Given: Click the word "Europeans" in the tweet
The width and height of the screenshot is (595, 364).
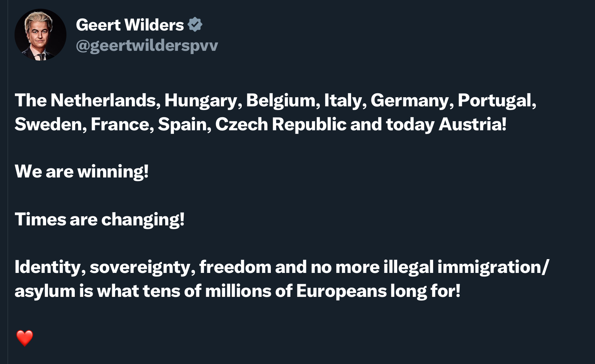Looking at the screenshot, I should [341, 292].
